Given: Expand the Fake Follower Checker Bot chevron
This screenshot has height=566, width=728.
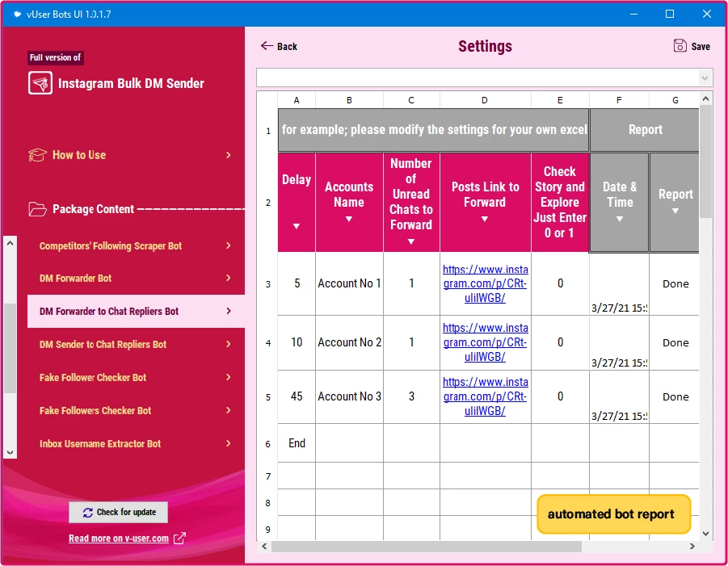Looking at the screenshot, I should pyautogui.click(x=229, y=377).
